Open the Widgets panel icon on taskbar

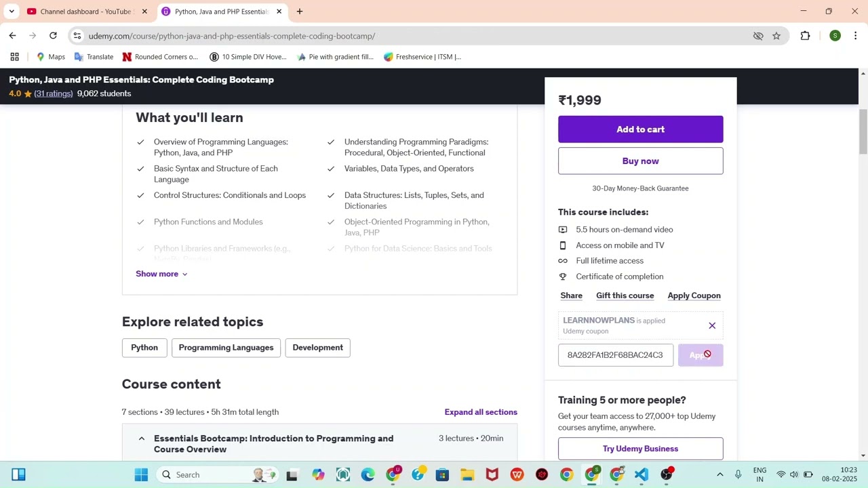[x=18, y=474]
